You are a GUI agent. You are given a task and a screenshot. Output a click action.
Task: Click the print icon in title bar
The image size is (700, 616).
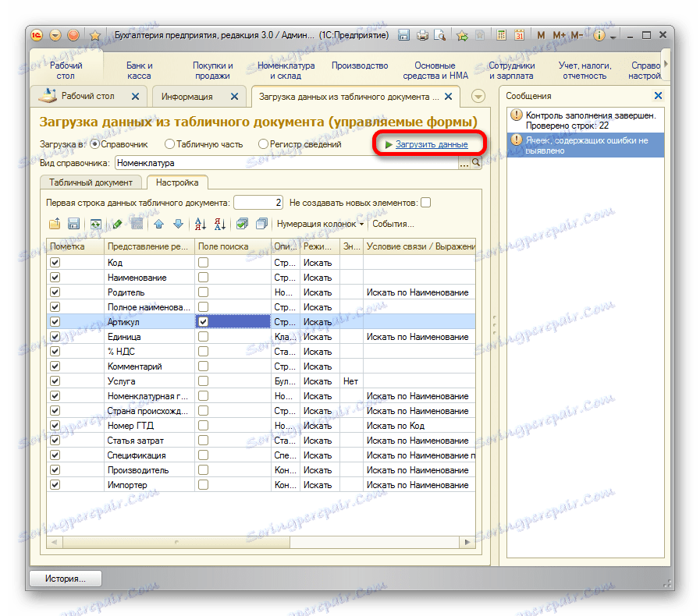422,35
